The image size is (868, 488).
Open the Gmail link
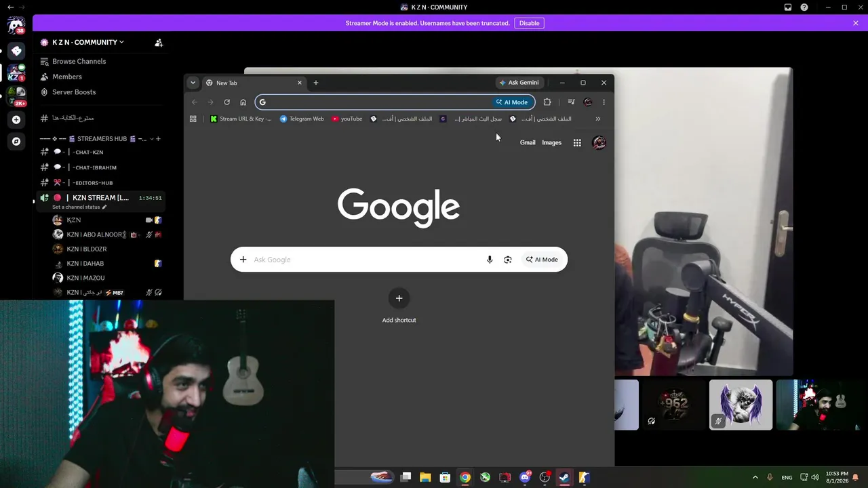528,143
